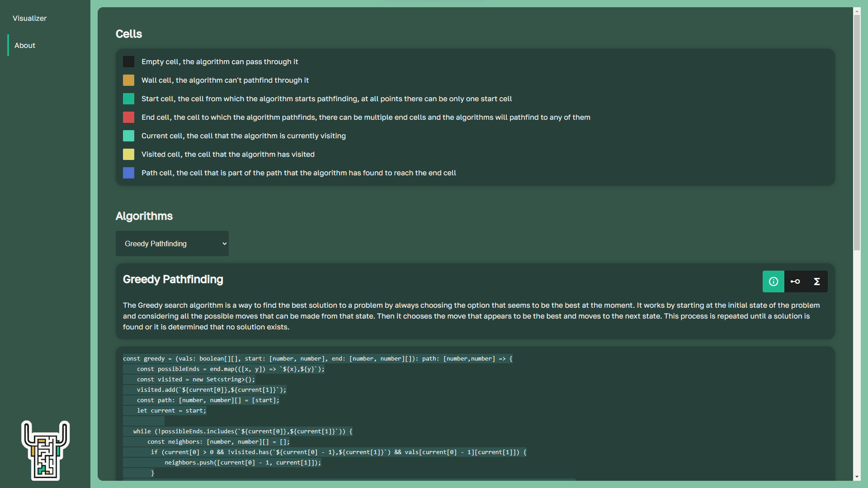Click the dropdown arrow on algorithm selector
868x488 pixels.
(x=224, y=244)
